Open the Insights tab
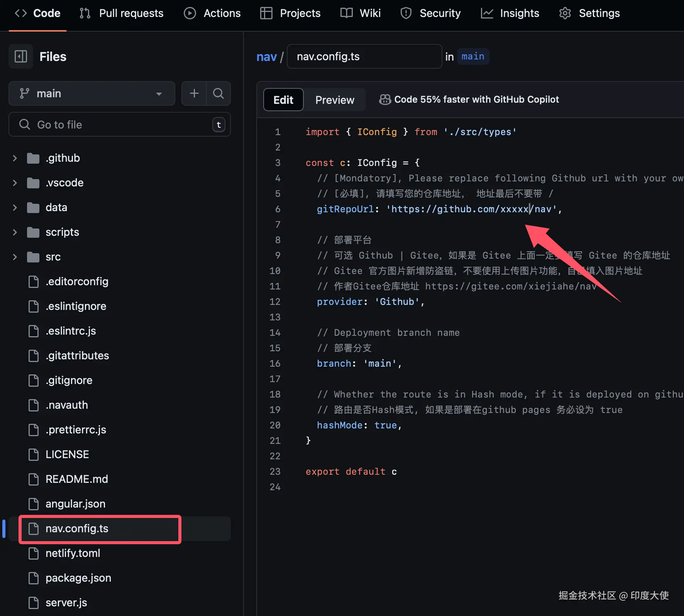 pyautogui.click(x=510, y=13)
